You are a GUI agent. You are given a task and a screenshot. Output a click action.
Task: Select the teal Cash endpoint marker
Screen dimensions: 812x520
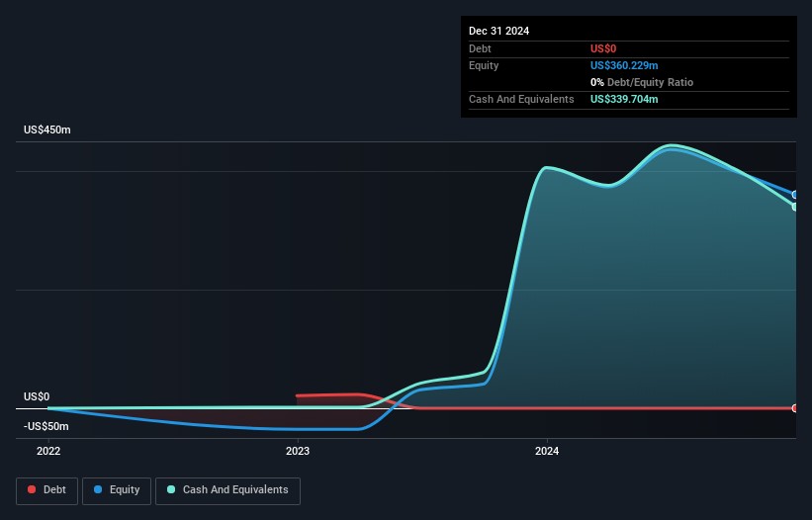[x=795, y=207]
